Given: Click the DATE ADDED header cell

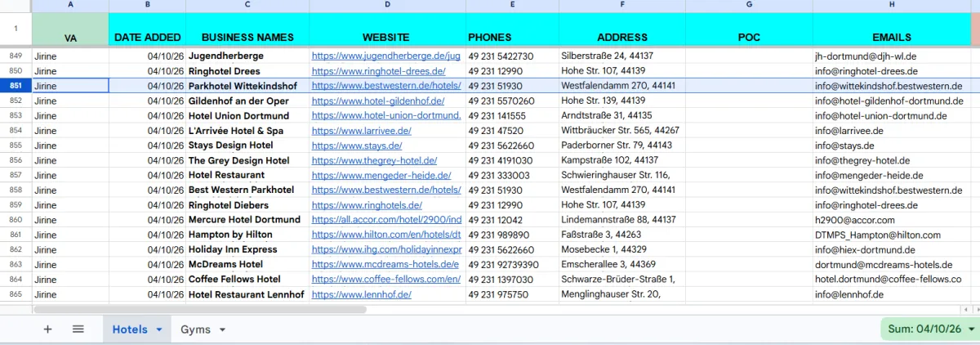Looking at the screenshot, I should click(147, 29).
